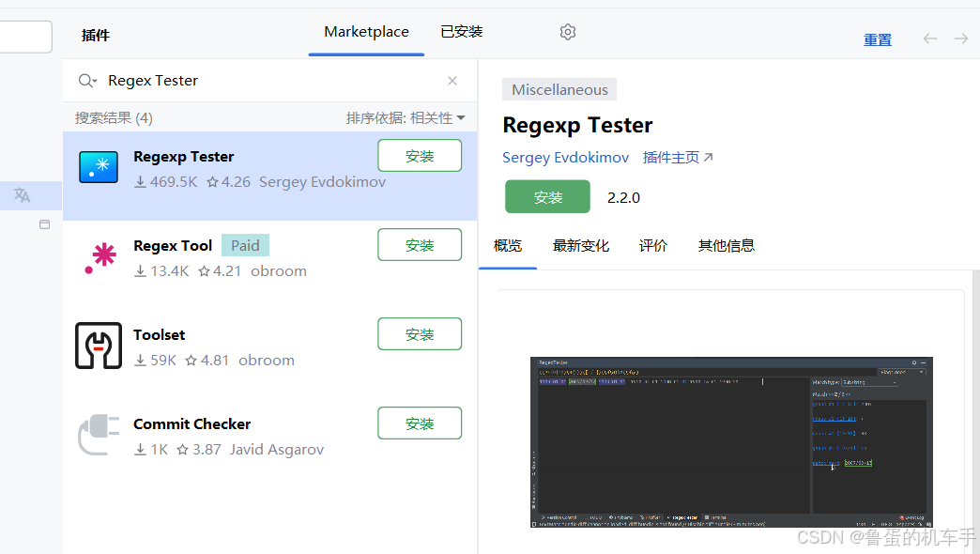Click the 59K downloads of Toolset
Screen dimensions: 980x554
156,361
